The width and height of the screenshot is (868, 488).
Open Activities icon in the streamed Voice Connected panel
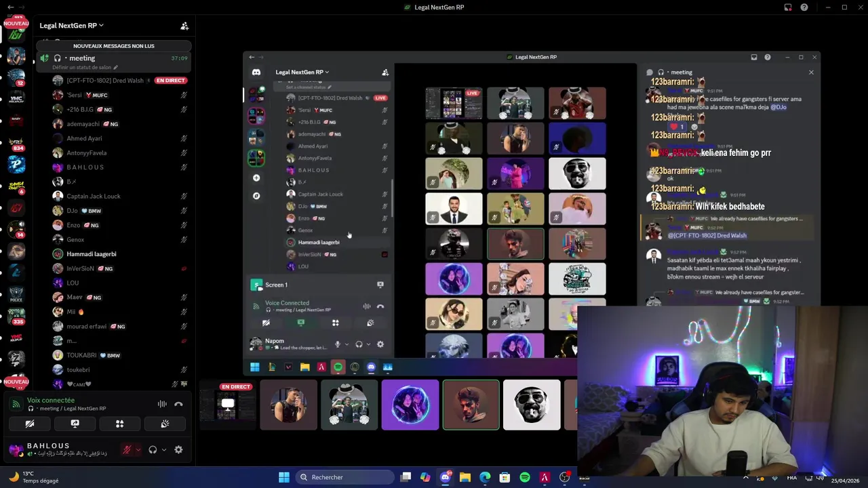pos(335,323)
